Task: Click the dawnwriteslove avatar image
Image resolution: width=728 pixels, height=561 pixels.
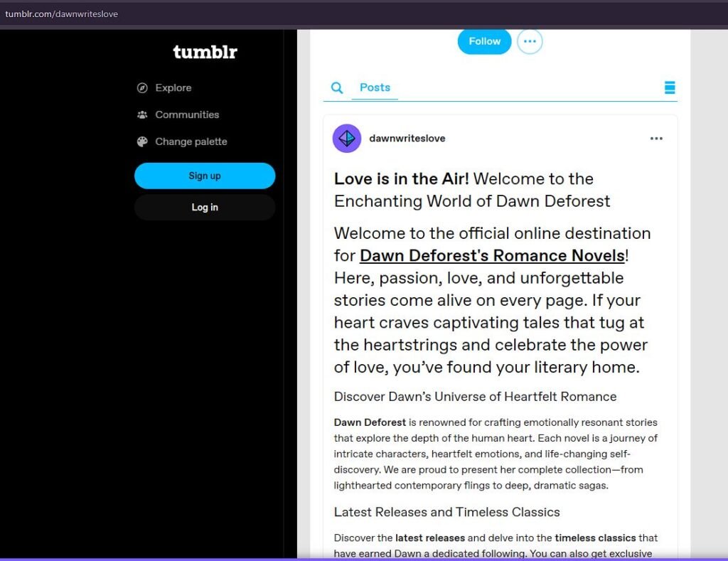Action: [x=347, y=139]
